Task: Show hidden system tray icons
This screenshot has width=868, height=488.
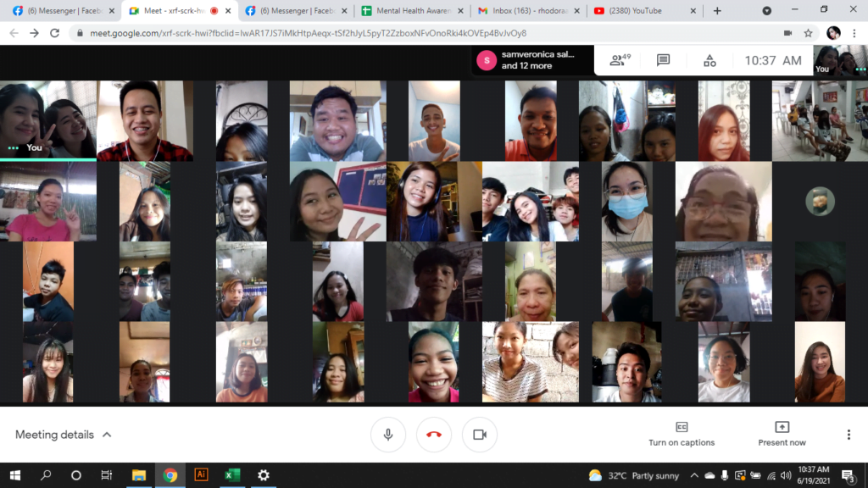Action: pyautogui.click(x=694, y=475)
